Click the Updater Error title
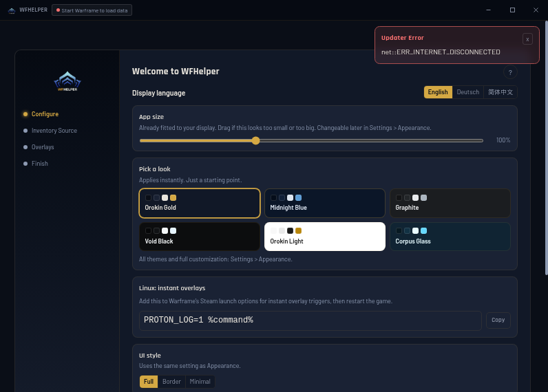 [402, 38]
